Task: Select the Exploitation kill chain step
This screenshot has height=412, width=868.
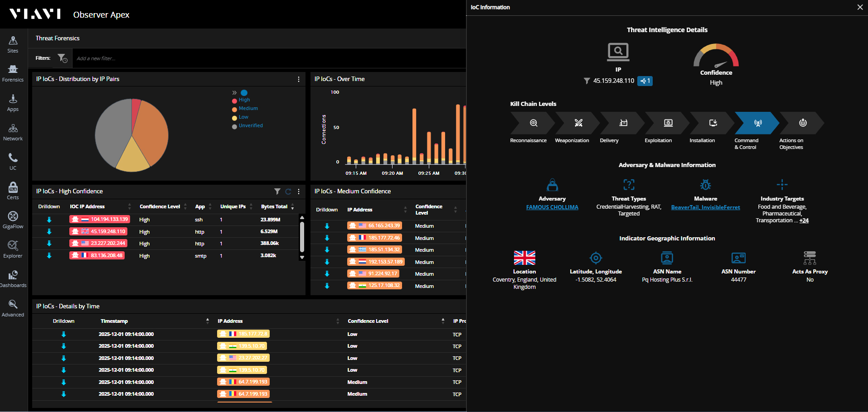Action: tap(667, 123)
